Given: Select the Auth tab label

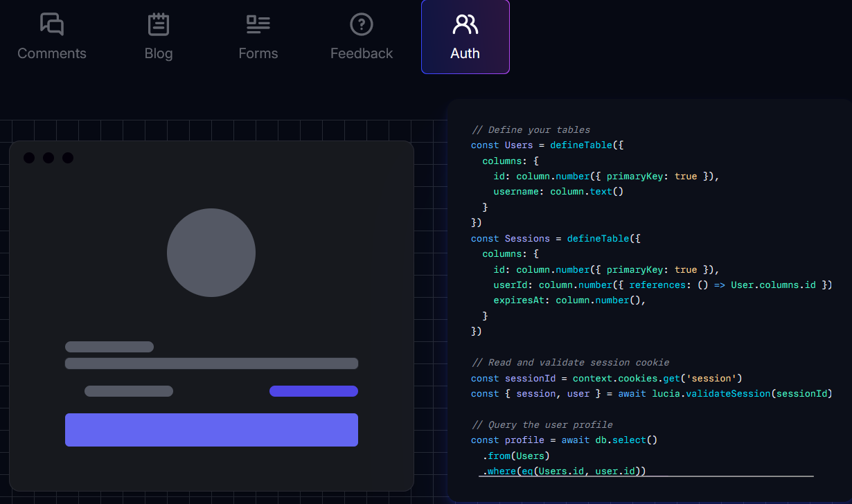Looking at the screenshot, I should pos(465,53).
